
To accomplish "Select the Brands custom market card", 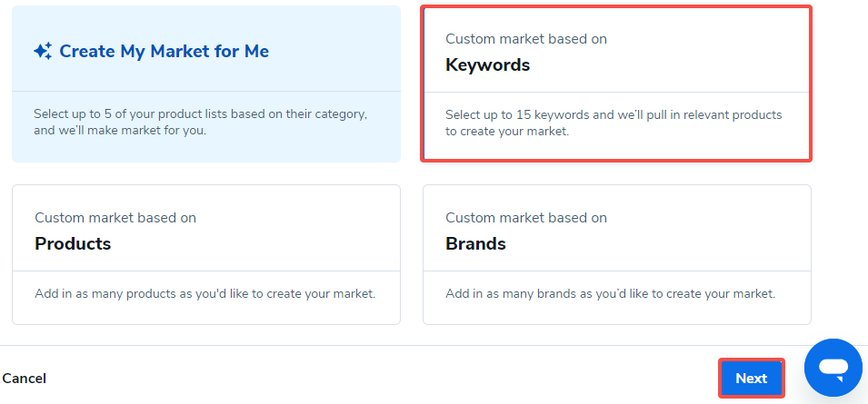I will pos(616,254).
